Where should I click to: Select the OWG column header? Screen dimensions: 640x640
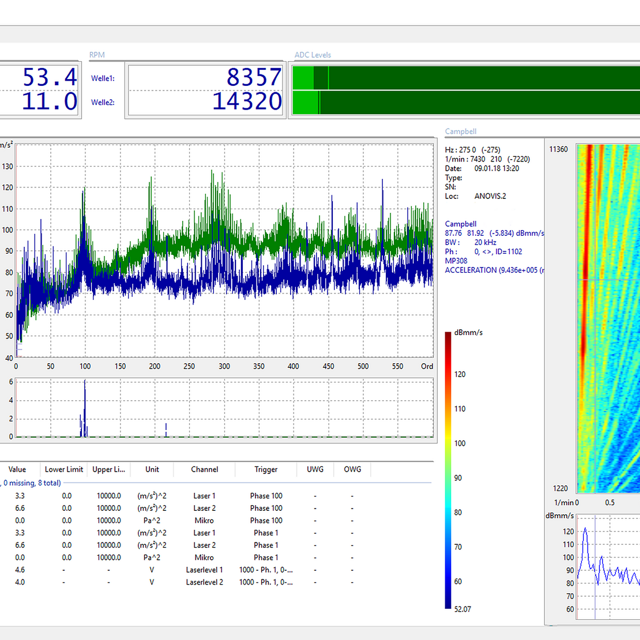(x=352, y=469)
